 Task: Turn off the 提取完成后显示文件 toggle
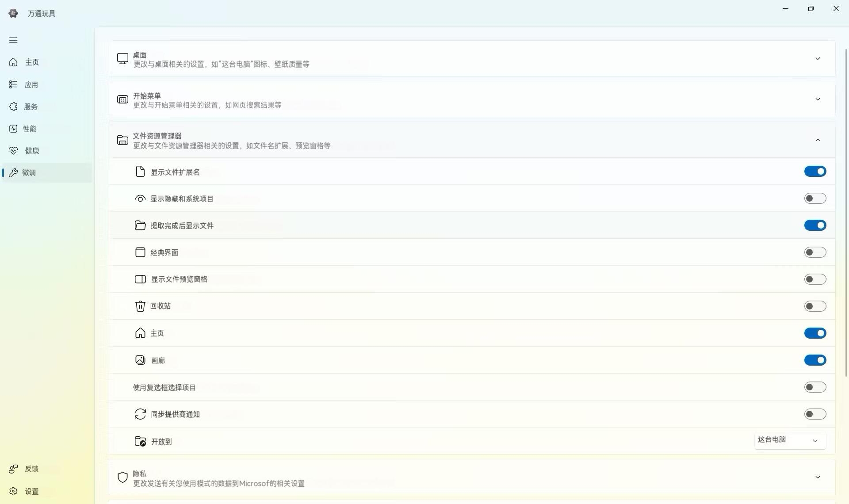click(x=815, y=225)
